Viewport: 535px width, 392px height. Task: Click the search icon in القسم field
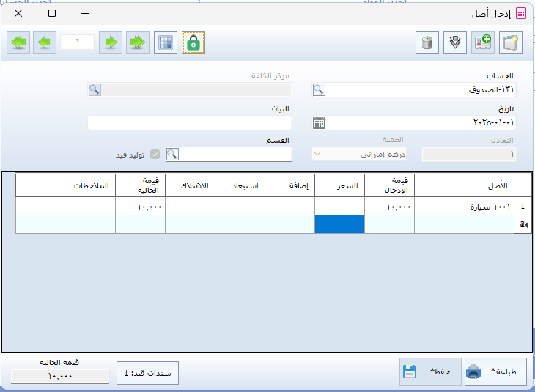click(172, 155)
